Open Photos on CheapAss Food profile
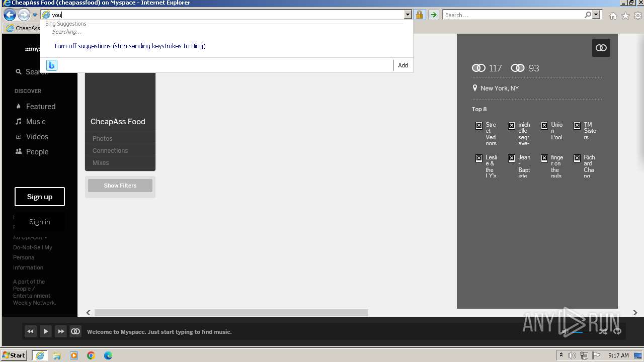Screen dimensions: 644x362 102,139
